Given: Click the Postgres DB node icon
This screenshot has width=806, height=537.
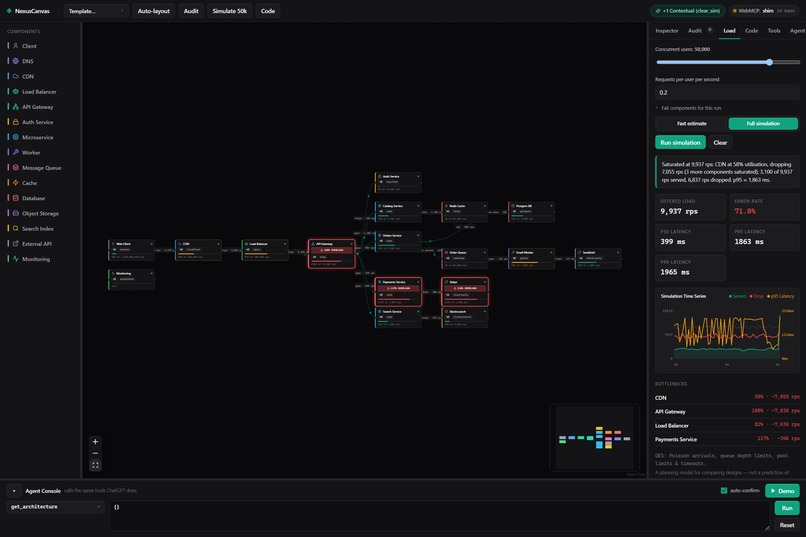Looking at the screenshot, I should (513, 206).
